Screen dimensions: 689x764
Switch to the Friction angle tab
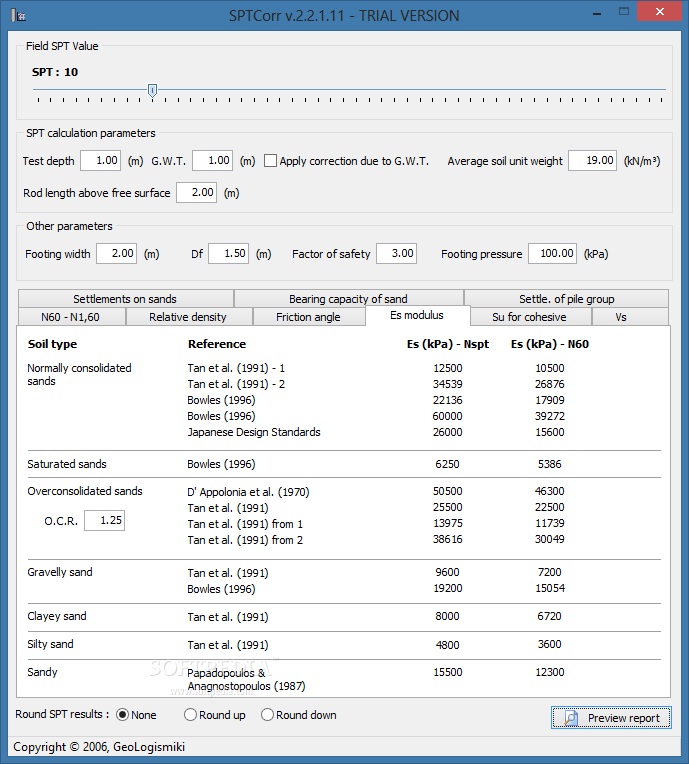pyautogui.click(x=308, y=317)
